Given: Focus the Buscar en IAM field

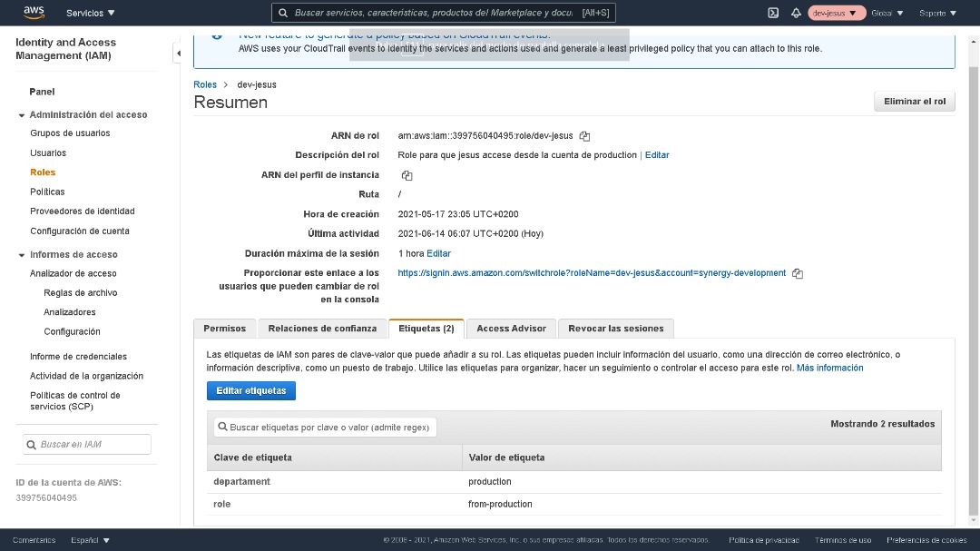Looking at the screenshot, I should pos(87,445).
